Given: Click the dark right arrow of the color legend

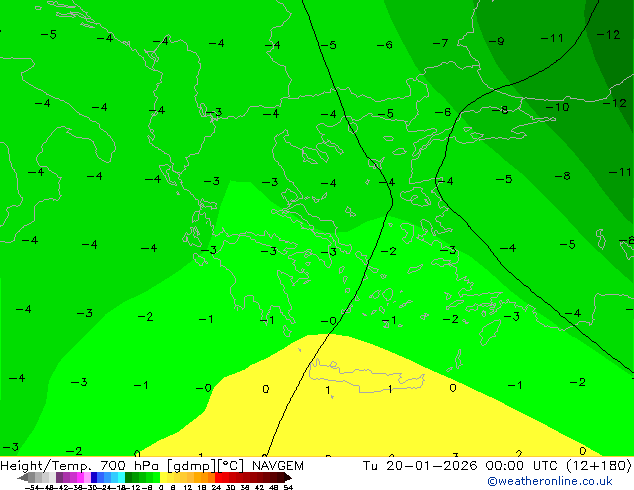Looking at the screenshot, I should (288, 478).
